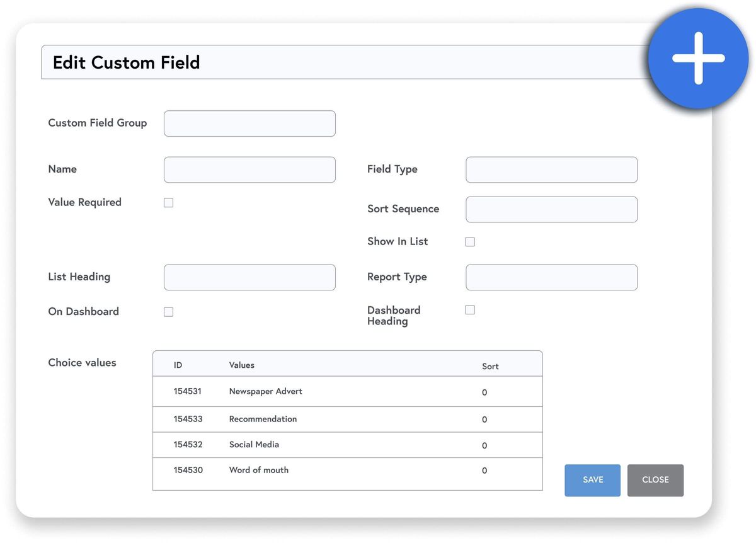
Task: Click the blue plus icon
Action: point(698,59)
